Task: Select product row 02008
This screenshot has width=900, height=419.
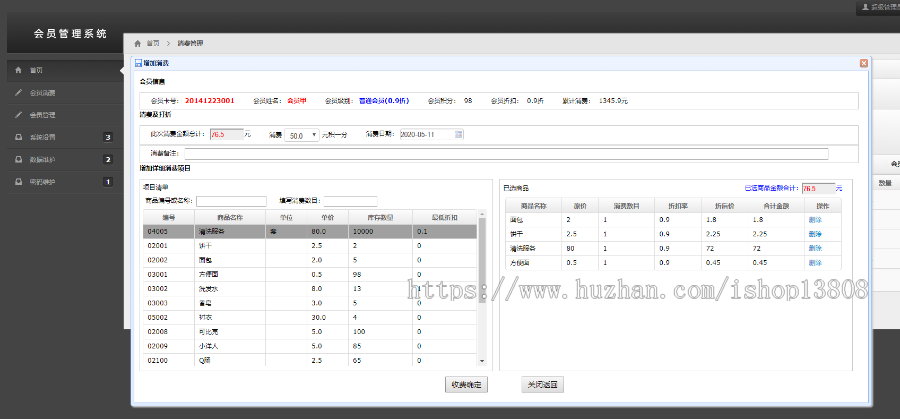Action: pyautogui.click(x=310, y=332)
